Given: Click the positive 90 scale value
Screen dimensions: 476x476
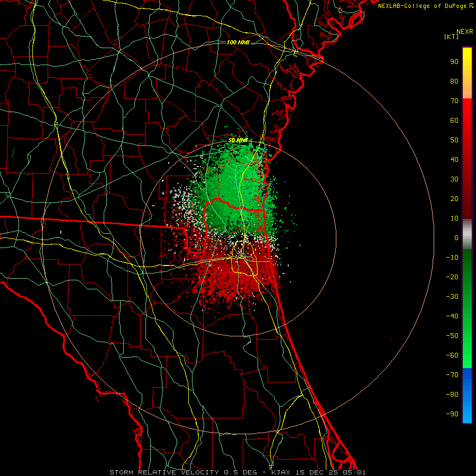Looking at the screenshot, I should [454, 62].
